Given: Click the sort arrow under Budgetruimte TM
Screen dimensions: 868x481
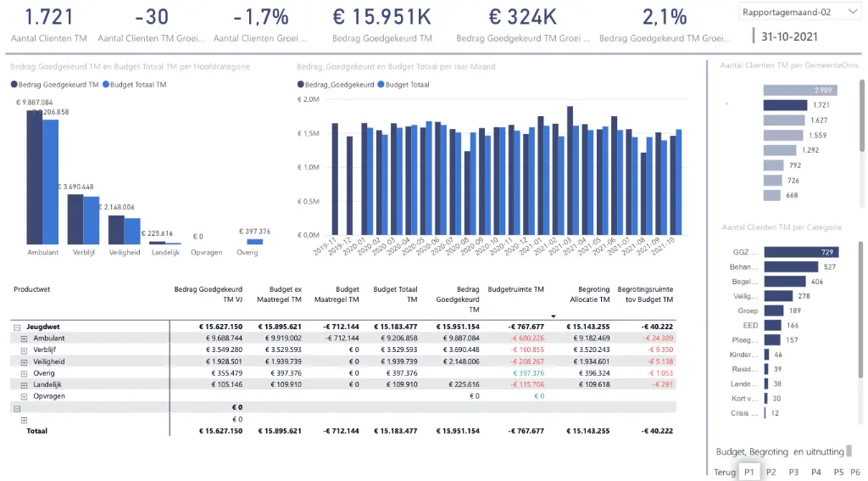Looking at the screenshot, I should click(x=553, y=316).
